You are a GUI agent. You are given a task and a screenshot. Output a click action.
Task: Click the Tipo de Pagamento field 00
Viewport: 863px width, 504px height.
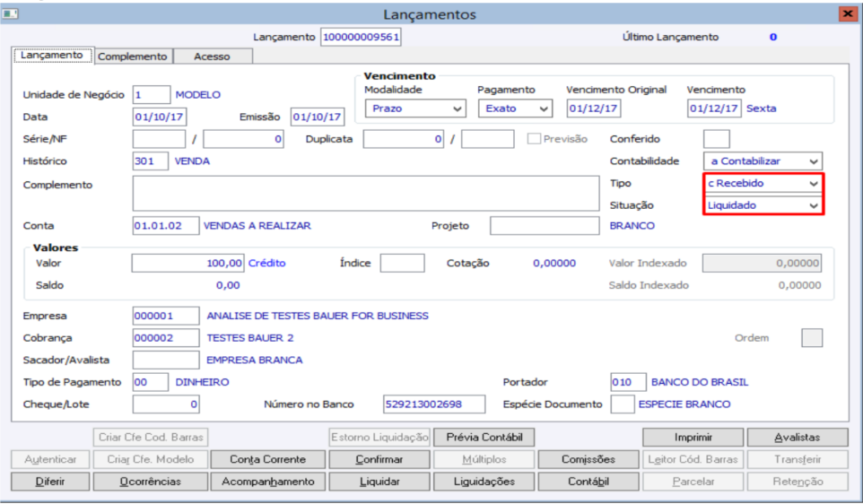150,382
